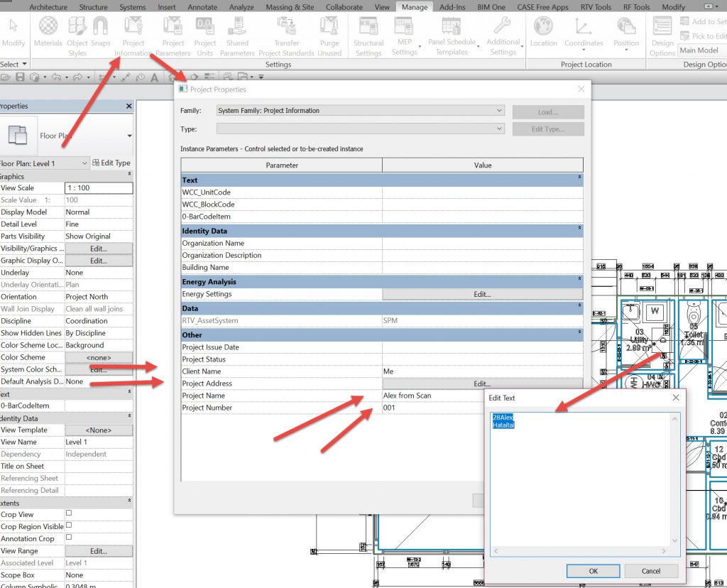Toggle the Crop View checkbox
This screenshot has width=727, height=588.
click(x=69, y=514)
